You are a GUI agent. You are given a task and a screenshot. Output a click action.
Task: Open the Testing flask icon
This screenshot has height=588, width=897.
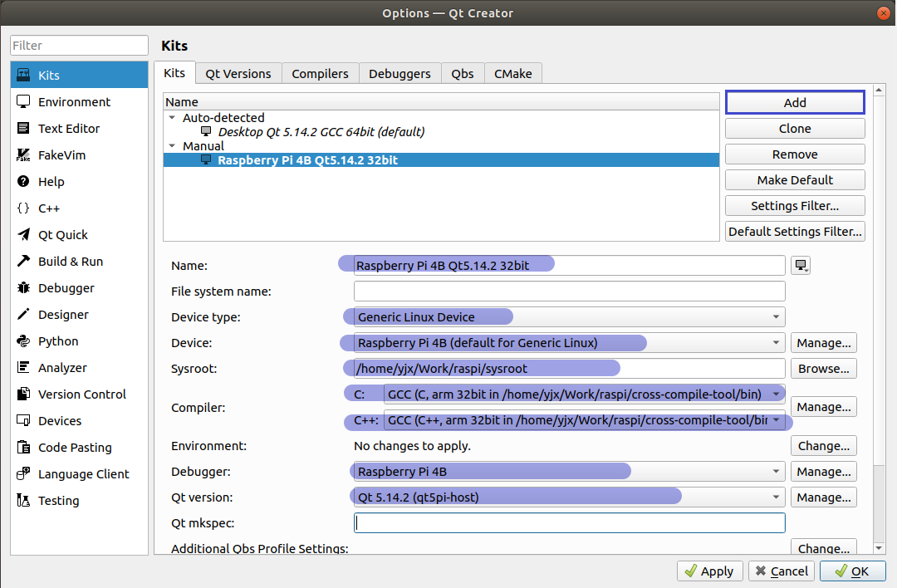[x=23, y=501]
